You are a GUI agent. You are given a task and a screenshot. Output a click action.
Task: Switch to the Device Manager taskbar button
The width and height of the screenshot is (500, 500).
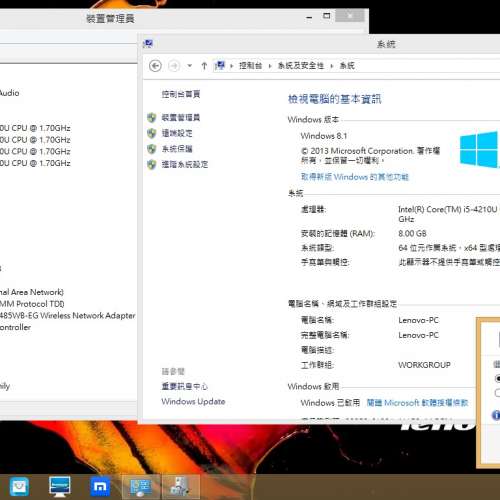pos(181,487)
